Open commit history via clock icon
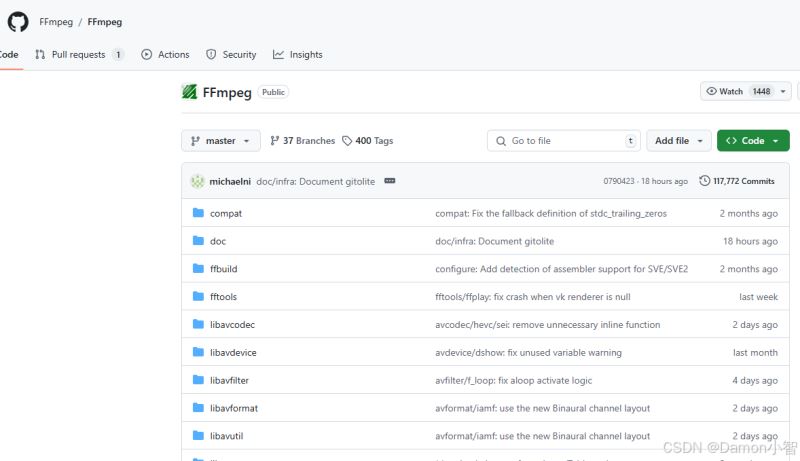This screenshot has width=800, height=461. coord(705,181)
